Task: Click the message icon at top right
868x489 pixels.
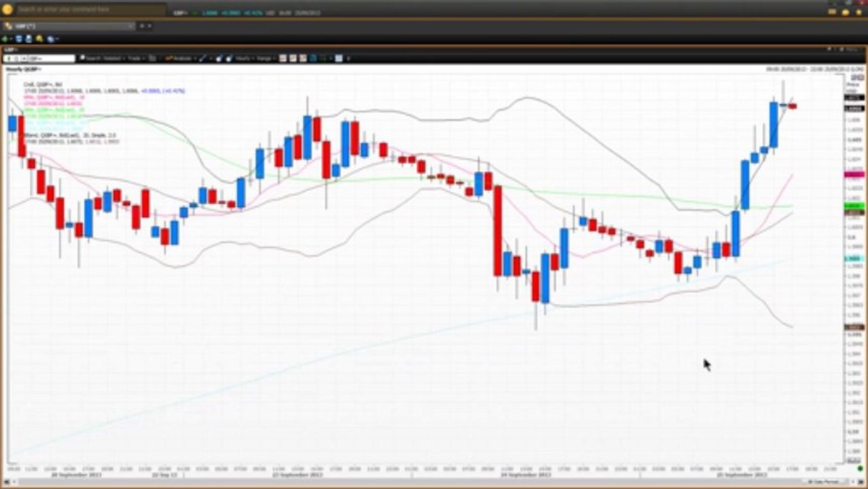Action: [832, 12]
